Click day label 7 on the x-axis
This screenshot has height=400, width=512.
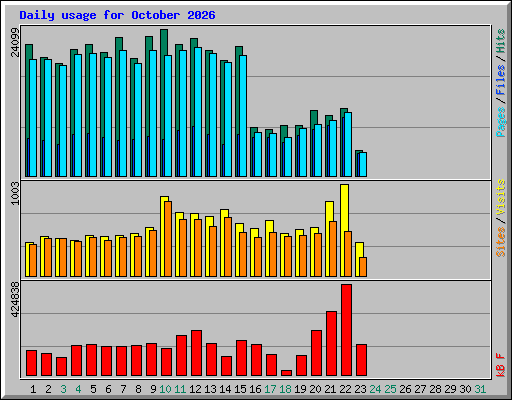123,389
